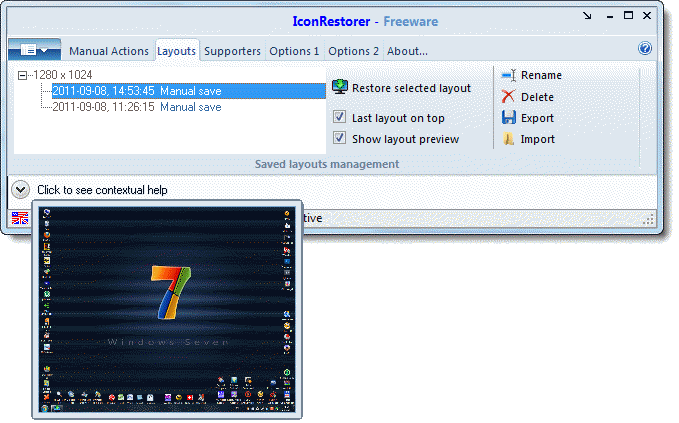Viewport: 679px width, 423px height.
Task: Open the Supporters tab
Action: [232, 51]
